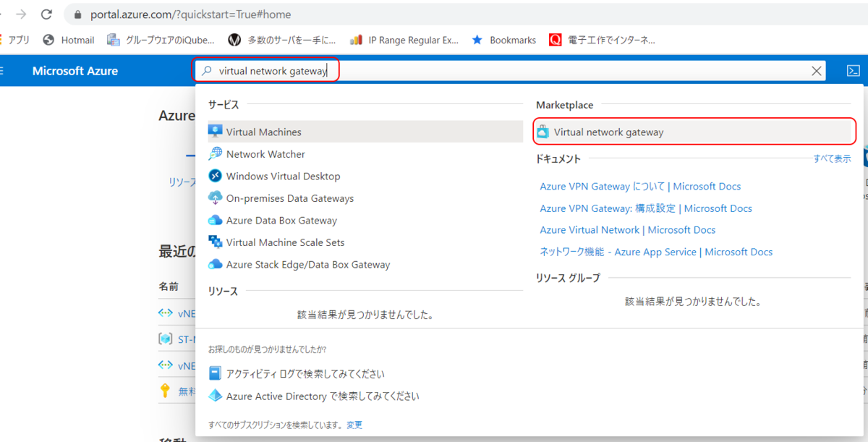
Task: Click the padlock icon in address bar
Action: tap(78, 14)
